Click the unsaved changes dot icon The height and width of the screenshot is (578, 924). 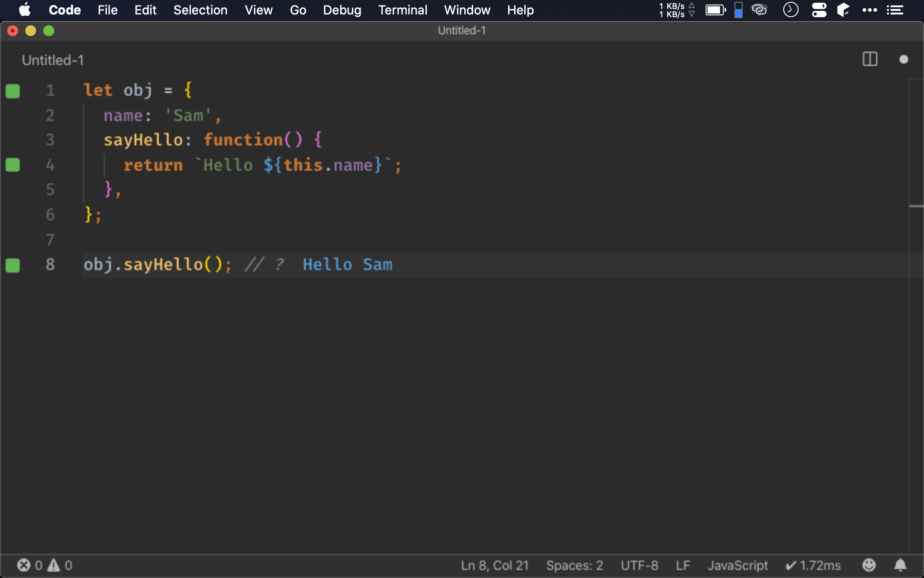903,59
